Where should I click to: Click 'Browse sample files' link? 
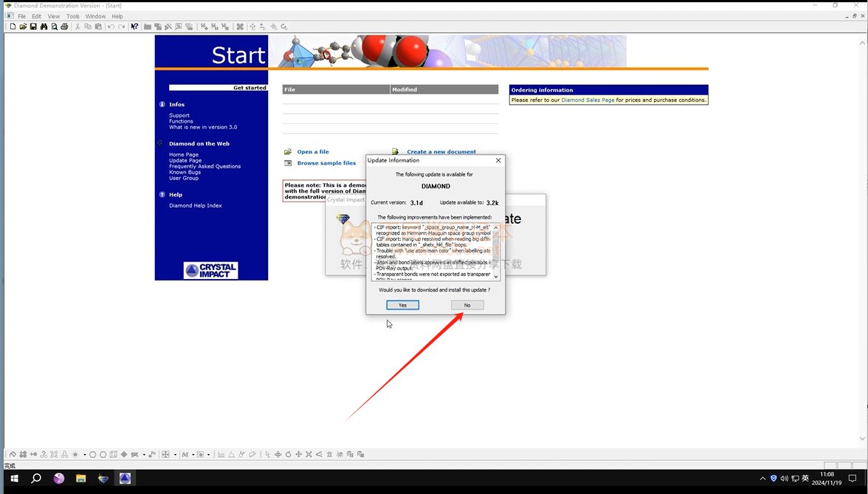(x=326, y=162)
